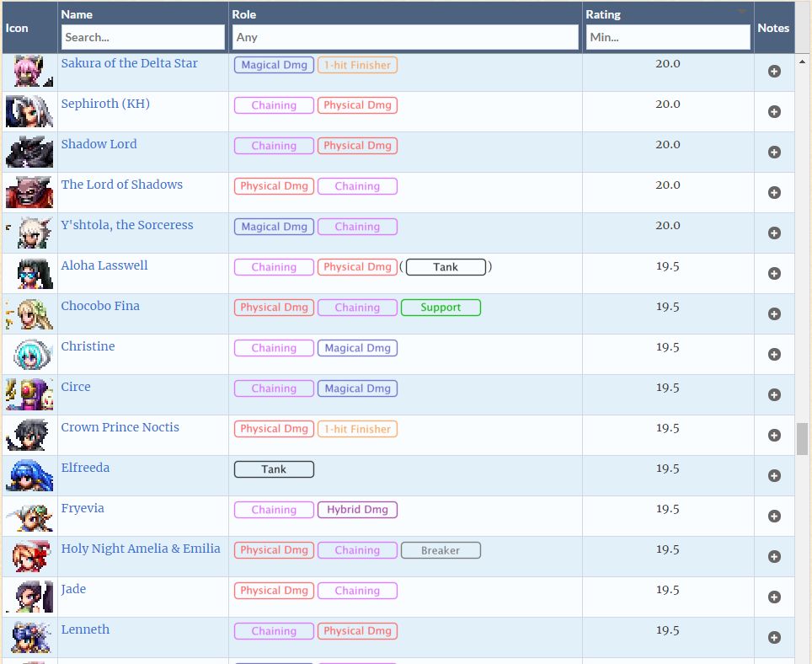Open notes plus icon for Shadow Lord
The image size is (812, 664).
tap(774, 153)
